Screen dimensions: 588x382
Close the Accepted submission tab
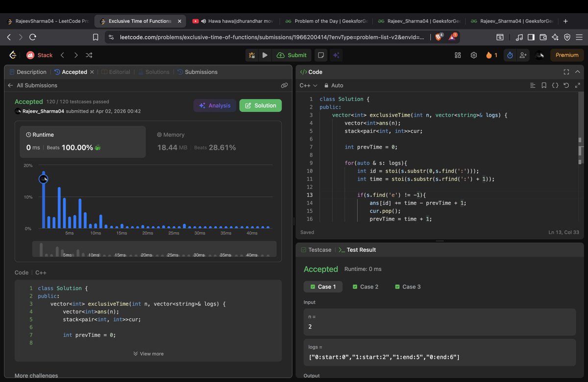[92, 72]
